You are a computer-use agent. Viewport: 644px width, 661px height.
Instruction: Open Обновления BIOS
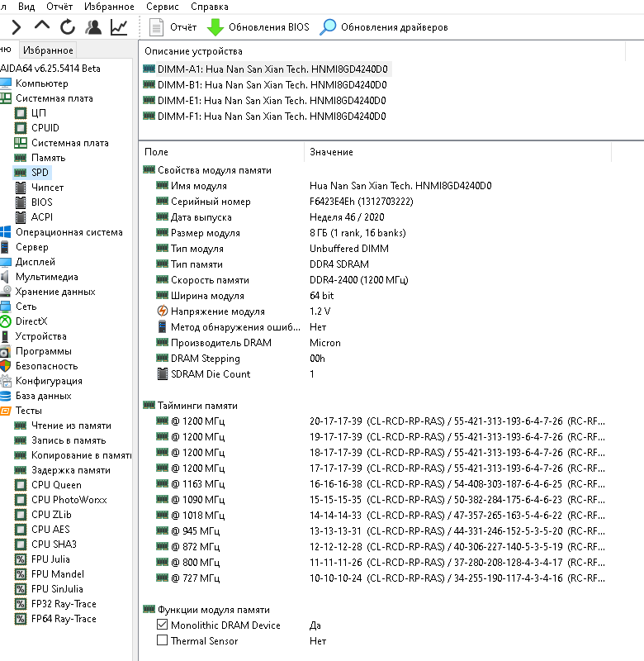(x=258, y=27)
